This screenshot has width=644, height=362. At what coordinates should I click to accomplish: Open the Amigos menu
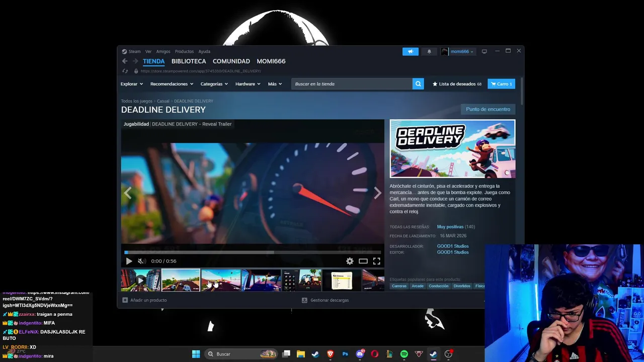pos(163,51)
